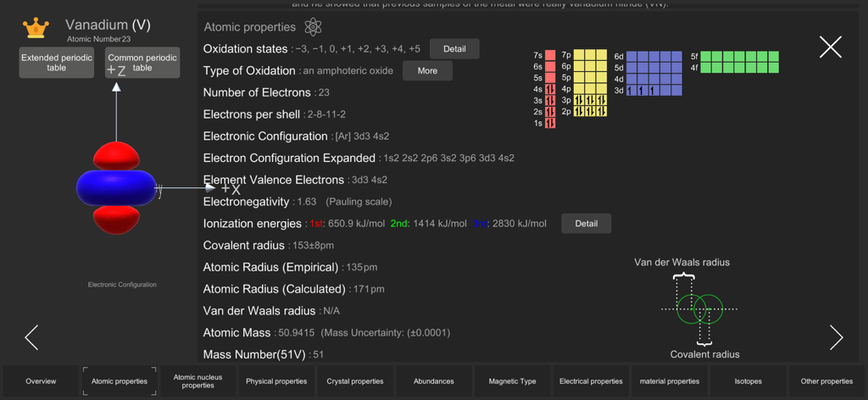
Task: Click the red 7s orbital box
Action: [x=550, y=55]
